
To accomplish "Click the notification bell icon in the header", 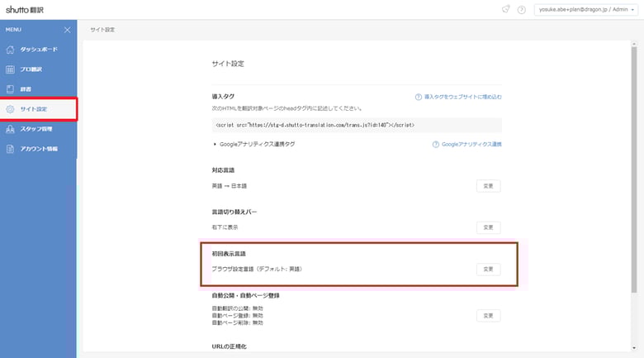I will pos(505,9).
